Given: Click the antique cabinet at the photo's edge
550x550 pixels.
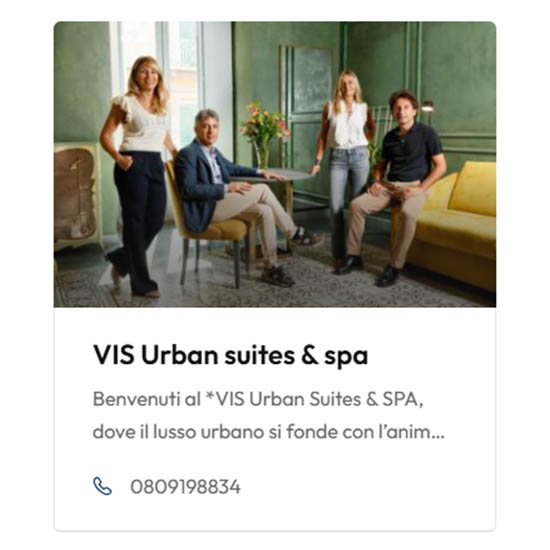Looking at the screenshot, I should (76, 196).
